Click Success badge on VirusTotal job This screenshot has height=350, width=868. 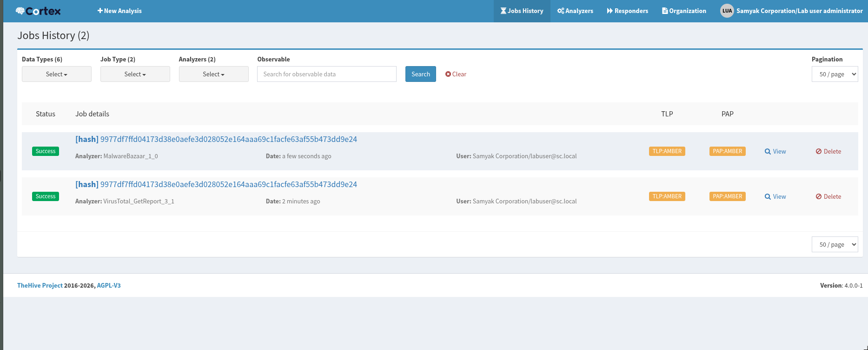coord(46,196)
